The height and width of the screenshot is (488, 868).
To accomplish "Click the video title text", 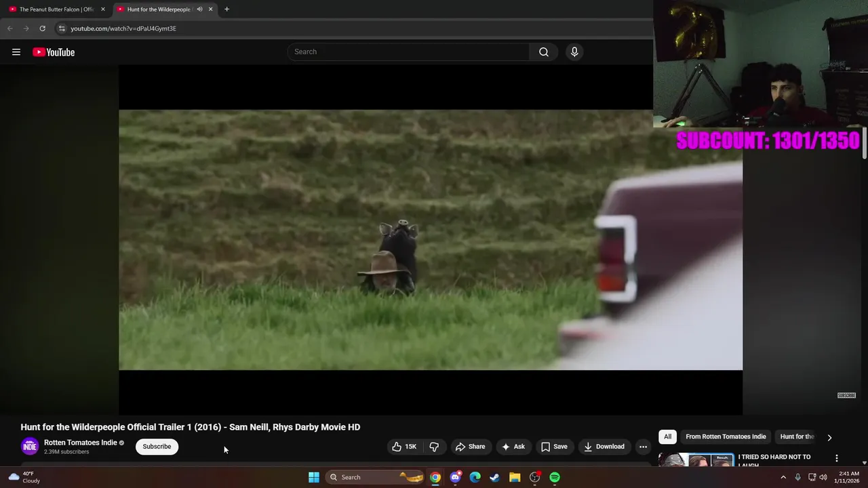I will point(191,427).
